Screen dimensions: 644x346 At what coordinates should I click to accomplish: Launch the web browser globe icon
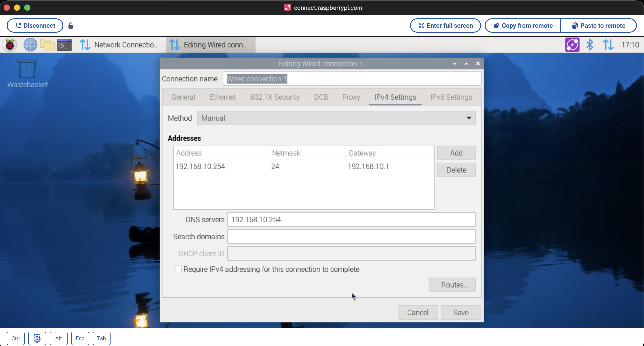coord(30,45)
